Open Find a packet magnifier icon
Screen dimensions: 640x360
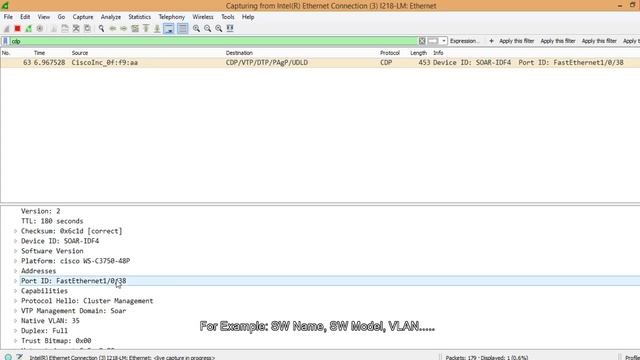(x=101, y=29)
